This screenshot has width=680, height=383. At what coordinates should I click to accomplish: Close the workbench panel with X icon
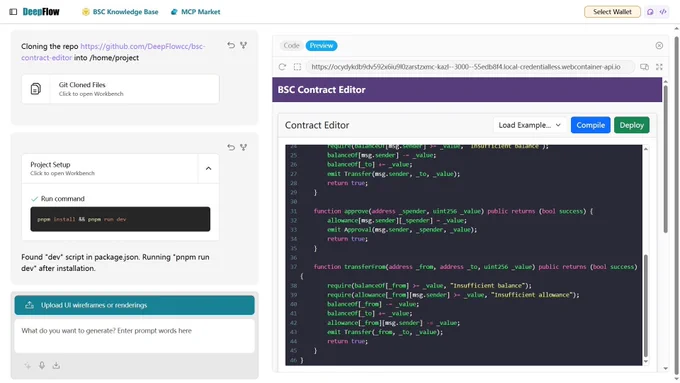click(x=659, y=46)
